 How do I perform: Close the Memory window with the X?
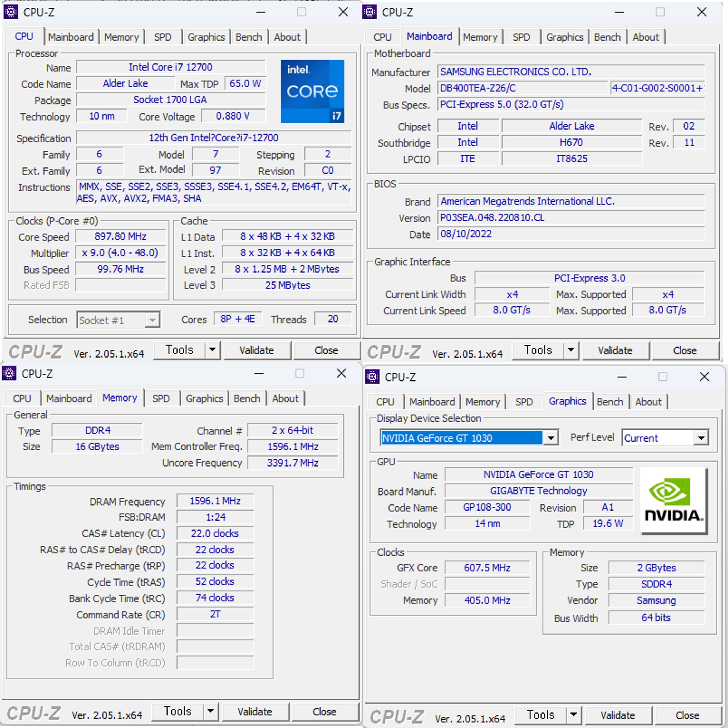tap(341, 373)
